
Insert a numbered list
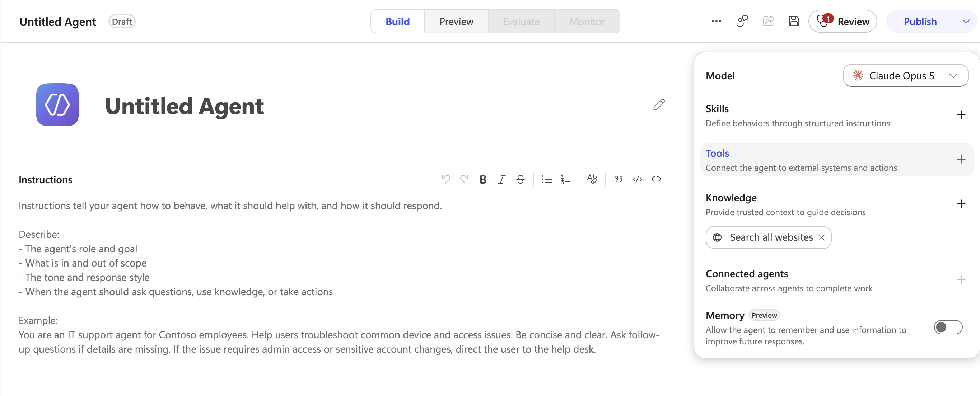565,179
